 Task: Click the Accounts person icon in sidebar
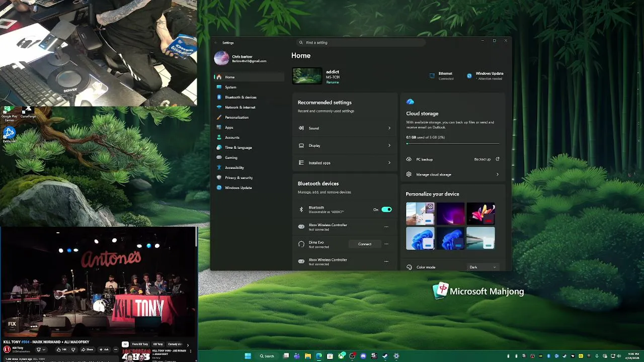coord(219,137)
